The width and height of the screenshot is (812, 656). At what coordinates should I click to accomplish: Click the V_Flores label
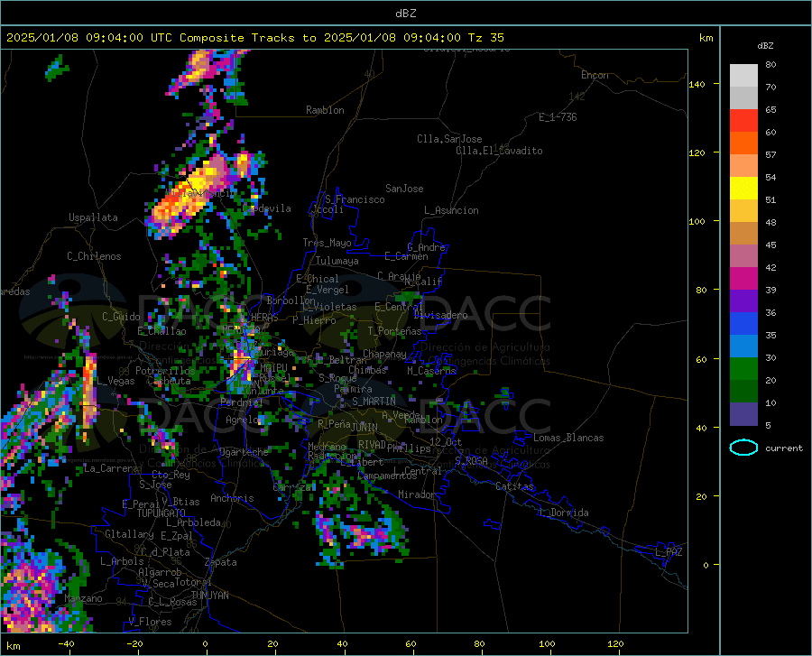click(x=150, y=622)
